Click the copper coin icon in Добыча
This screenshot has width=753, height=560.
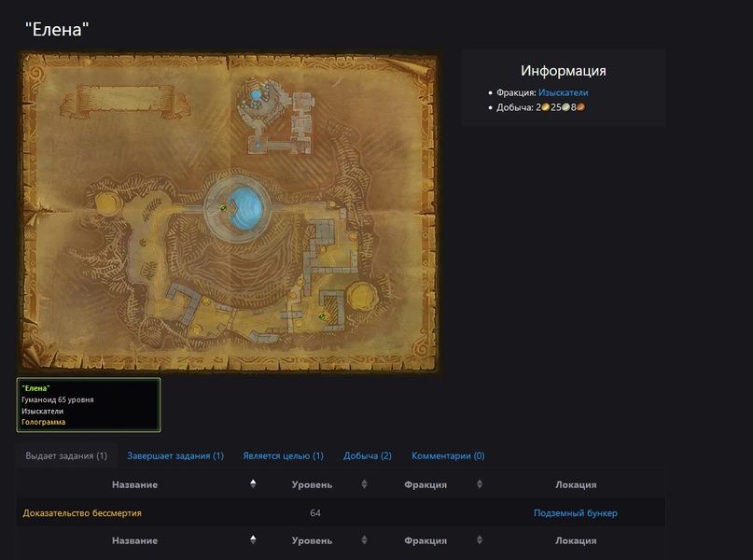click(580, 107)
